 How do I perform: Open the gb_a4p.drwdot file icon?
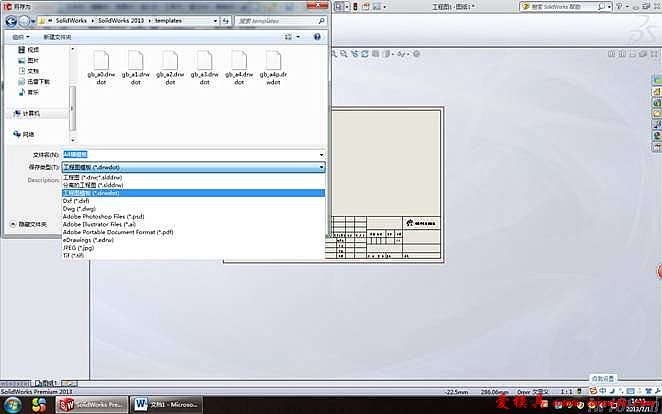point(271,67)
